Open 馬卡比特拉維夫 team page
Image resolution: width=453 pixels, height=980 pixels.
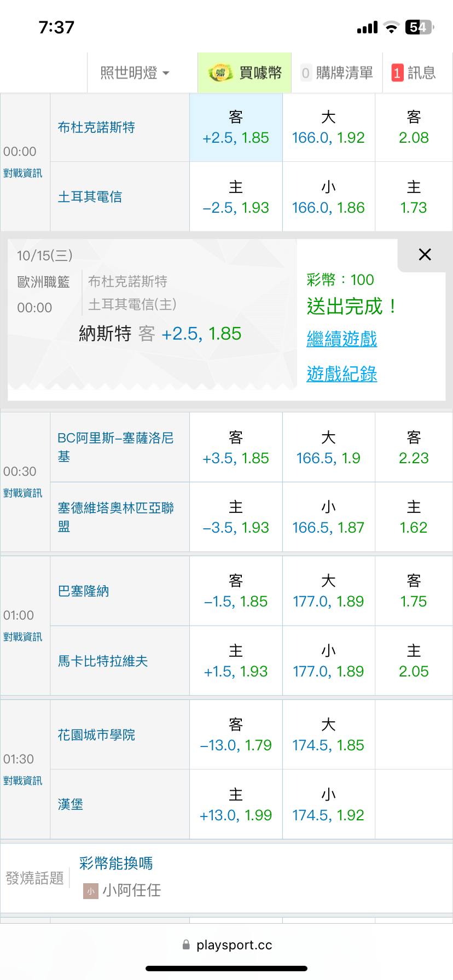point(103,661)
